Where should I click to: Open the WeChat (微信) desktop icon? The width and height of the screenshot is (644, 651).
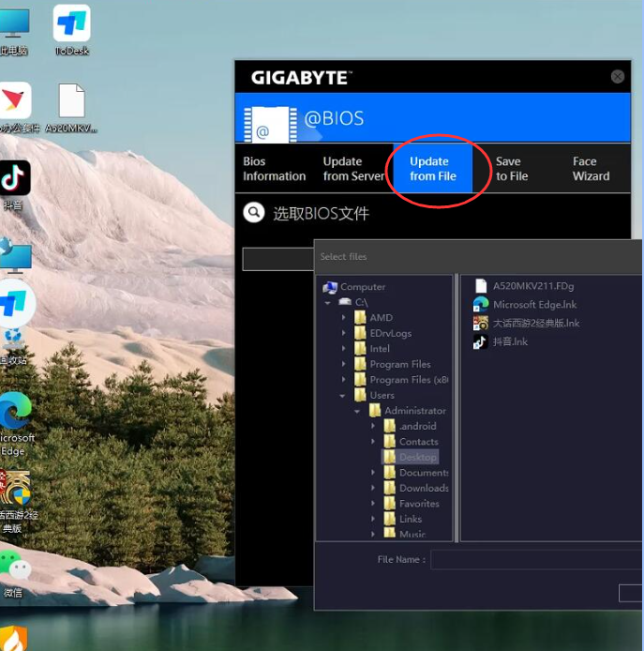coord(14,568)
